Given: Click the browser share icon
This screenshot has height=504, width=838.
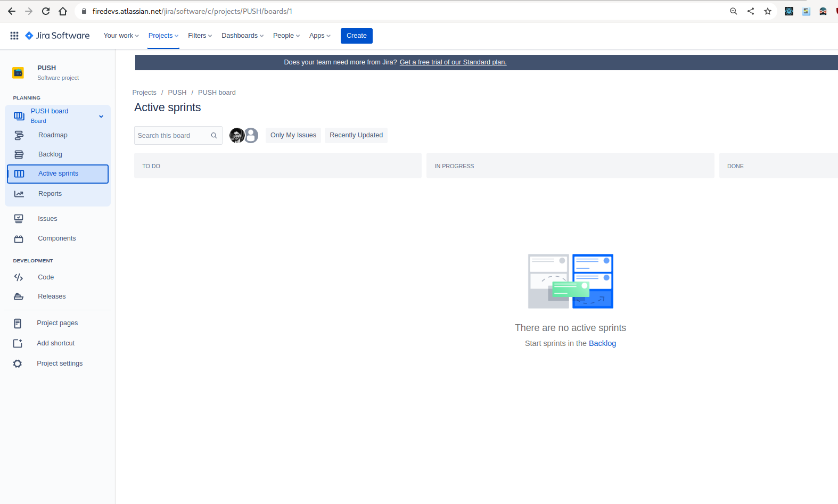Looking at the screenshot, I should tap(751, 11).
